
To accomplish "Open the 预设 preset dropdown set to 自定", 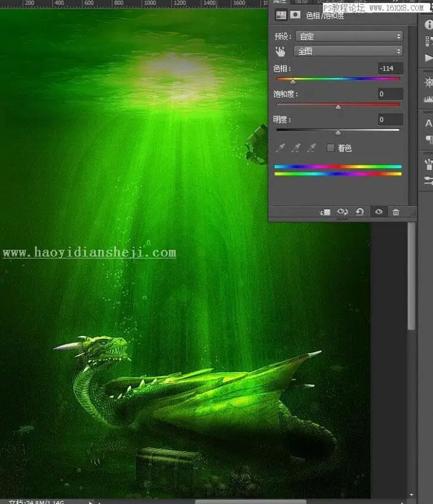I will pos(349,36).
